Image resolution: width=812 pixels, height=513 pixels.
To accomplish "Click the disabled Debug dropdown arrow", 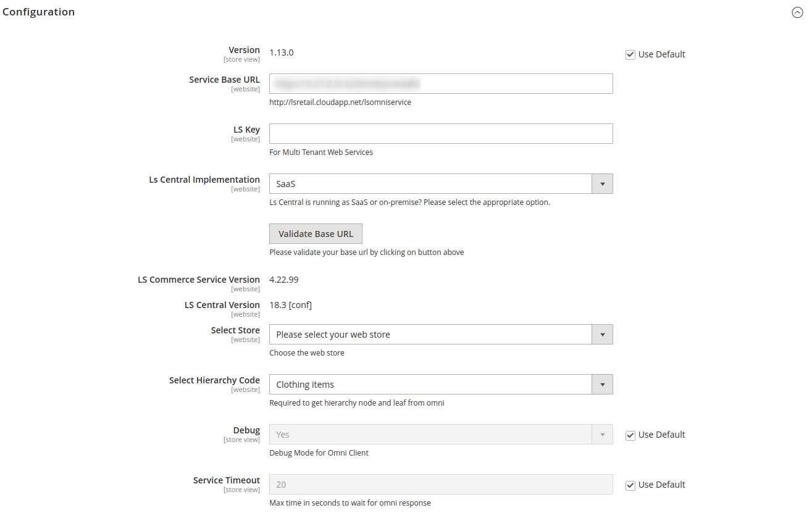I will point(602,435).
